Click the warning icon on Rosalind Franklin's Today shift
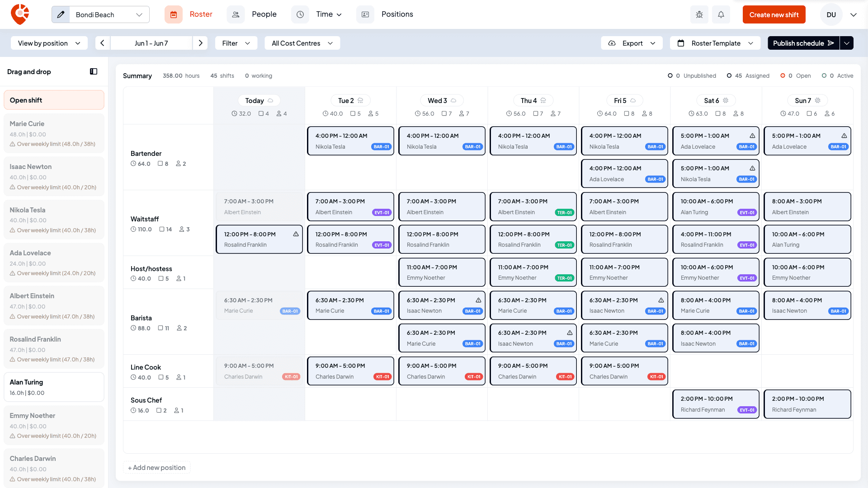This screenshot has width=868, height=488. pyautogui.click(x=296, y=234)
